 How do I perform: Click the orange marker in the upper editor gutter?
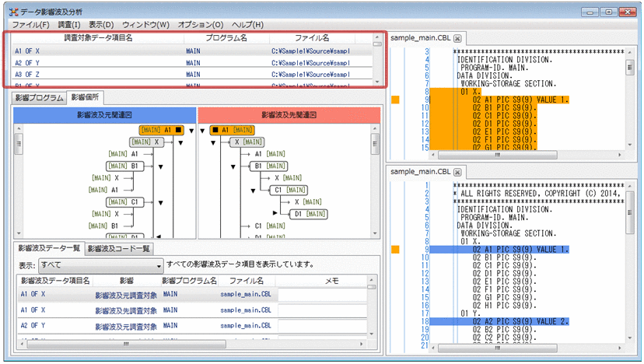point(395,100)
